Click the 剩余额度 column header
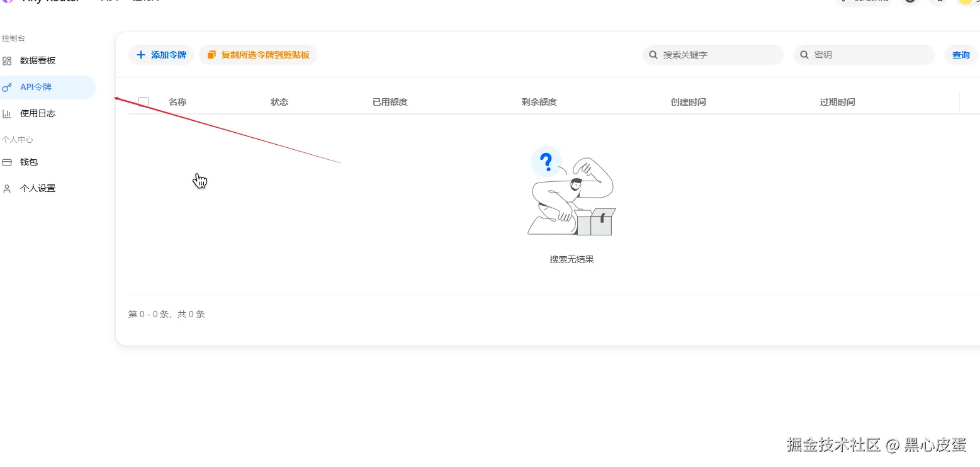 [539, 102]
